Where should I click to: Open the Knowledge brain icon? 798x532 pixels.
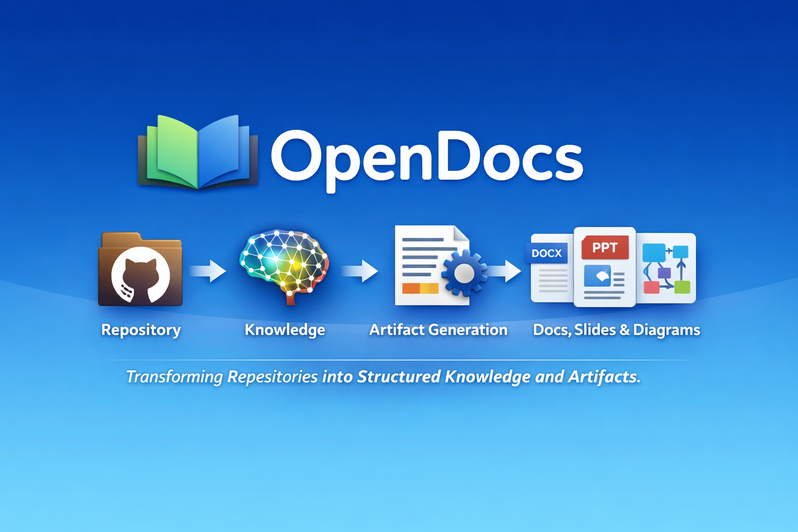(284, 265)
